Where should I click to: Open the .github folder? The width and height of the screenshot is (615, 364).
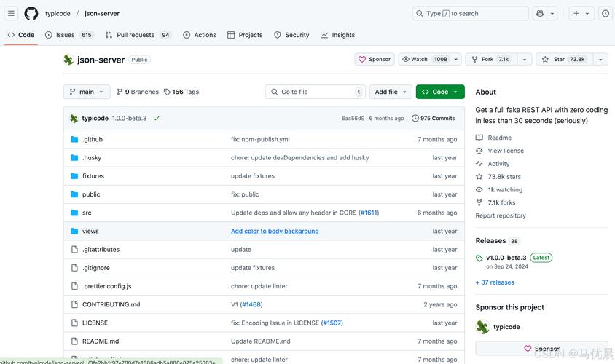(93, 139)
